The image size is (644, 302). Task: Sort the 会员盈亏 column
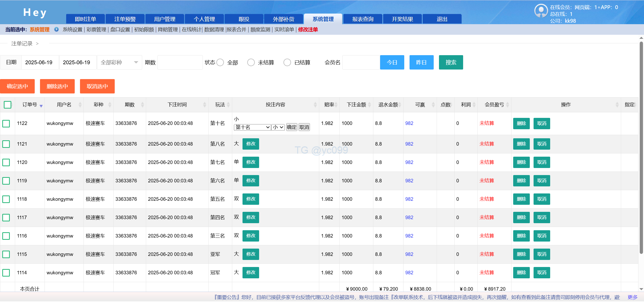point(507,105)
